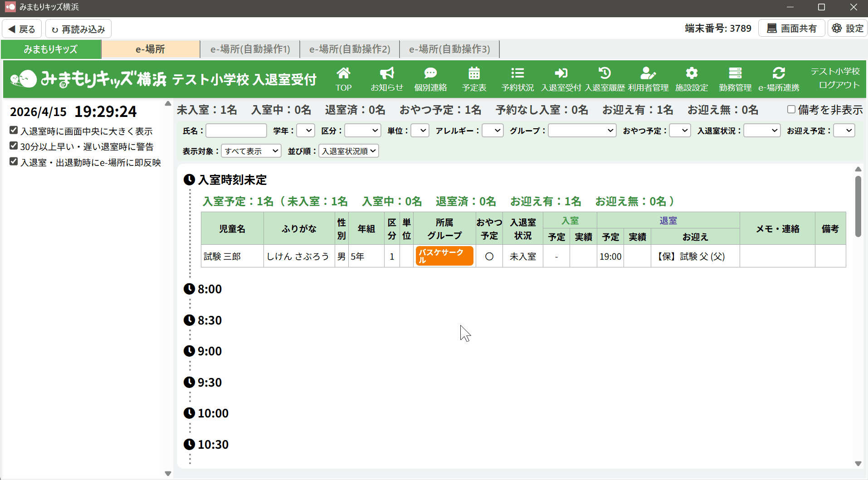Click the 氏名 search input field
The width and height of the screenshot is (868, 480).
tap(236, 131)
